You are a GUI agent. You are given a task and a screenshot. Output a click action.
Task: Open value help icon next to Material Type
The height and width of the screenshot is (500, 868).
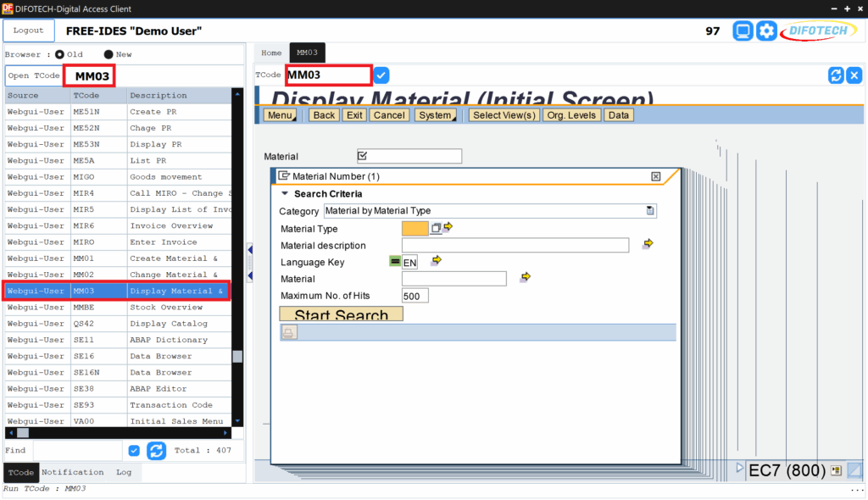coord(436,228)
